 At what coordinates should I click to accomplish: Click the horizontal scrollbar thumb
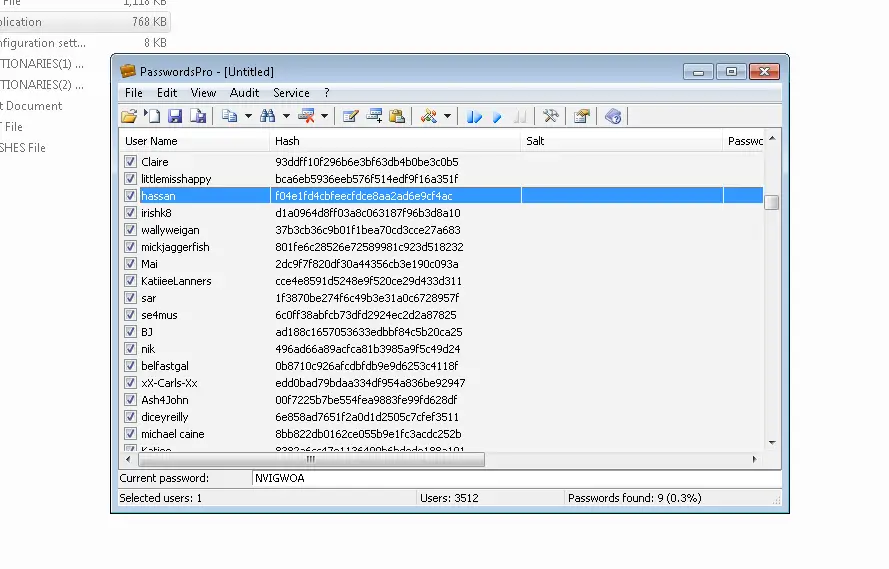(311, 459)
